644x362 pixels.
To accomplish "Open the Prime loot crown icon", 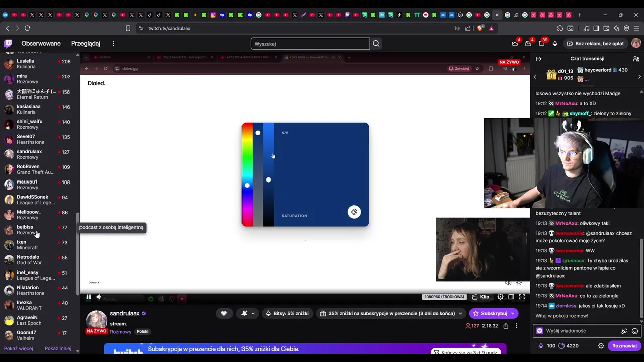I will 515,44.
